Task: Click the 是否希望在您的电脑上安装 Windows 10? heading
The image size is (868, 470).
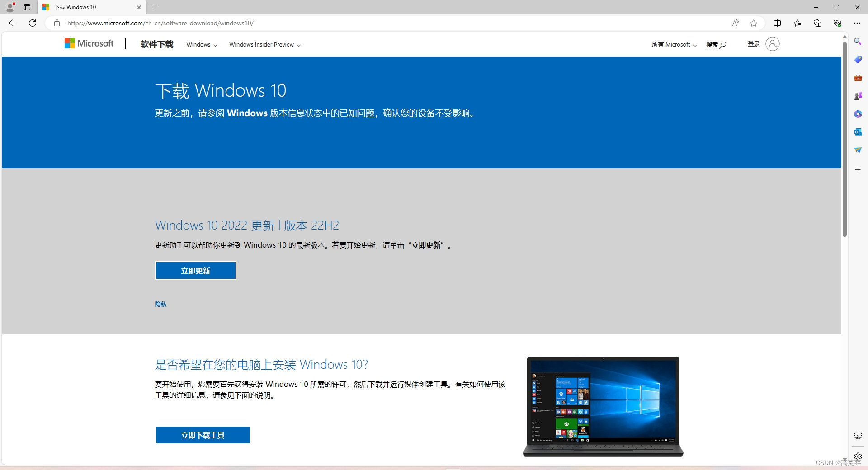Action: tap(261, 364)
